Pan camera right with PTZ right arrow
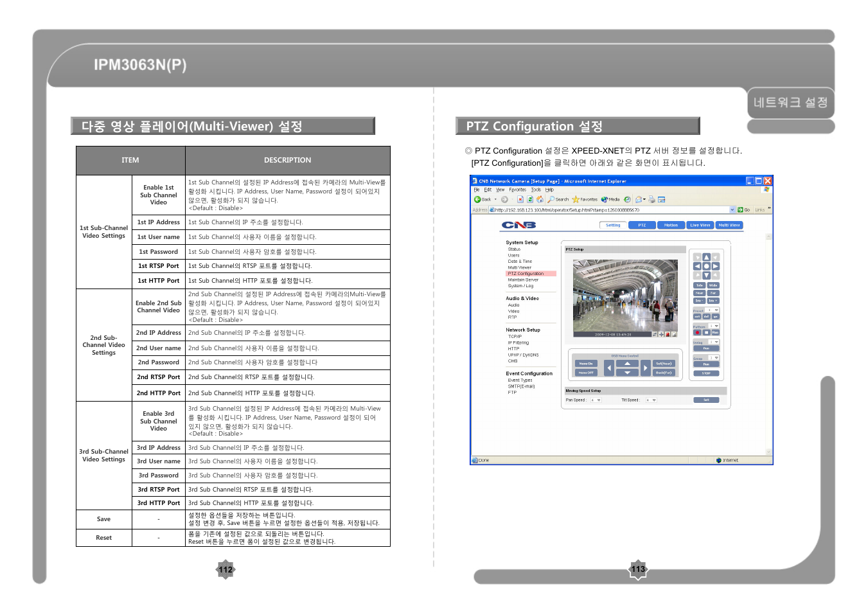This screenshot has width=868, height=613. coord(715,266)
